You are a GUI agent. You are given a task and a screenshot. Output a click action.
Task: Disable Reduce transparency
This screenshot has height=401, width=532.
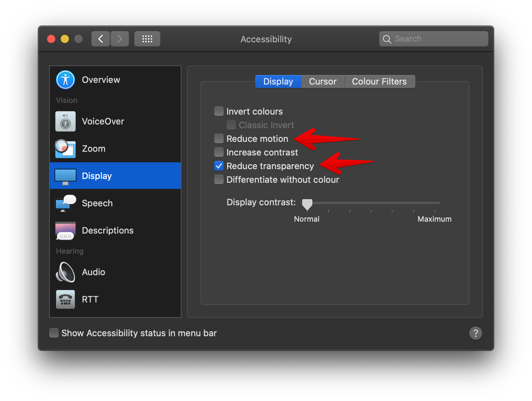pos(219,166)
